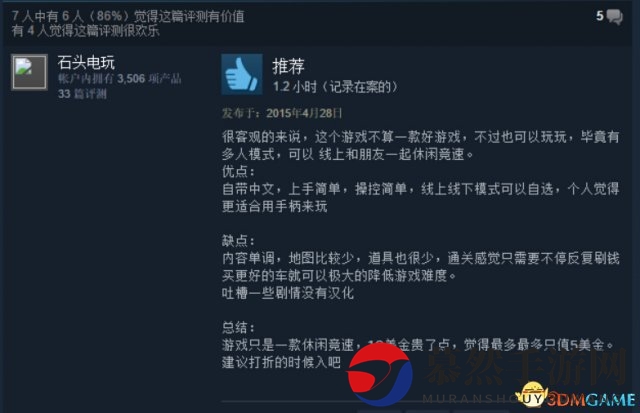The width and height of the screenshot is (640, 413).
Task: Click the blue thumbs-up recommend icon
Action: (242, 74)
